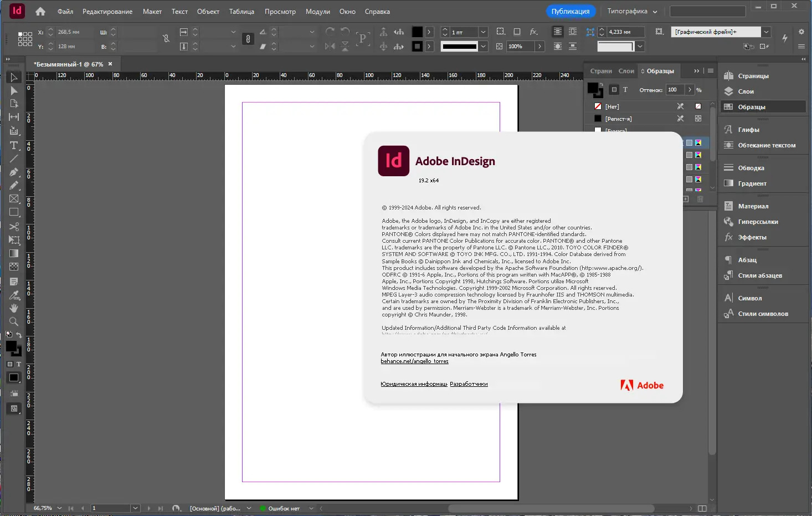Switch to the Слои tab

626,71
